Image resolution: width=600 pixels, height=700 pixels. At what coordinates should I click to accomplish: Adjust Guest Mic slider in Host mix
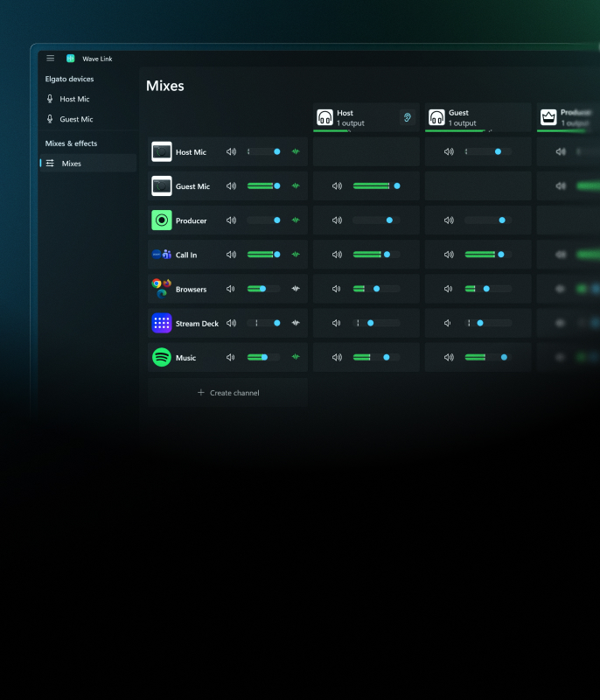point(376,186)
